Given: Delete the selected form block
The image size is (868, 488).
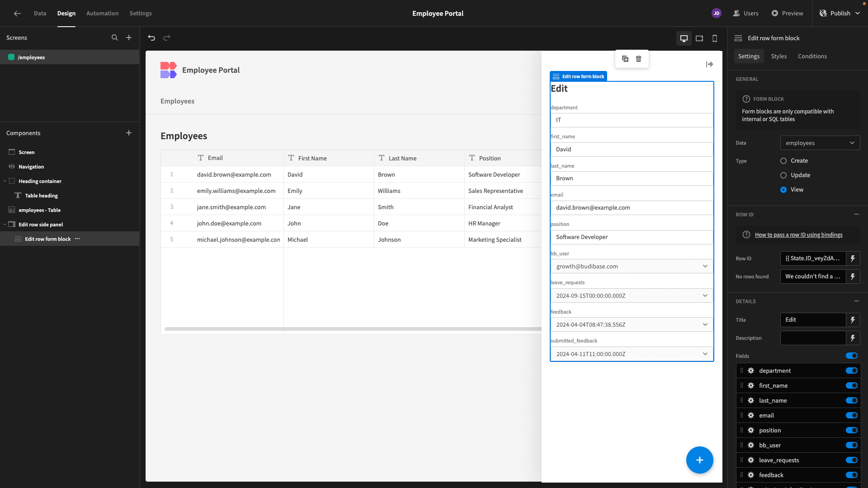Looking at the screenshot, I should point(639,59).
